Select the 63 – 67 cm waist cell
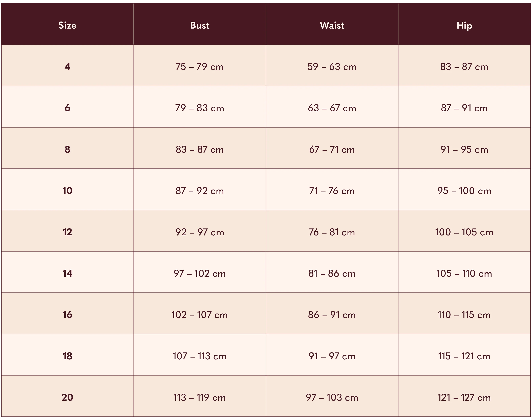 point(332,108)
